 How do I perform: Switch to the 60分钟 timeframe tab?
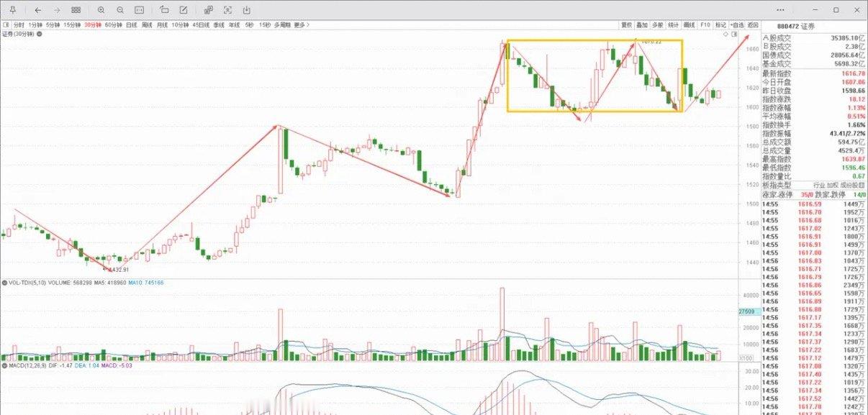(x=114, y=24)
